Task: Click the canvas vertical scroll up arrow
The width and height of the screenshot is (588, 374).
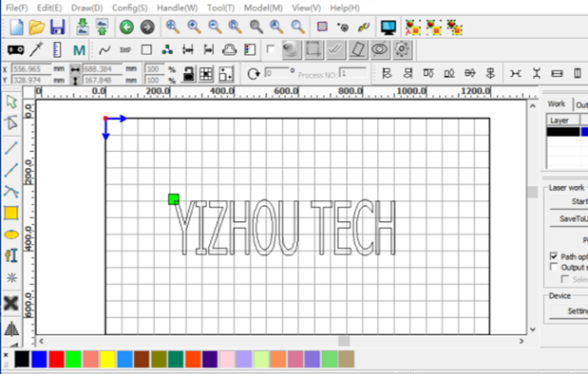Action: coord(533,106)
